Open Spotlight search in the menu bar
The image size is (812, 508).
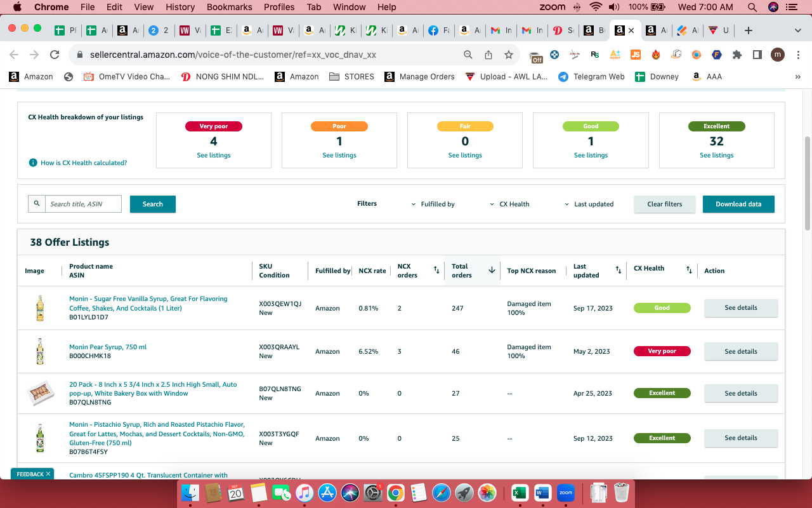point(752,7)
